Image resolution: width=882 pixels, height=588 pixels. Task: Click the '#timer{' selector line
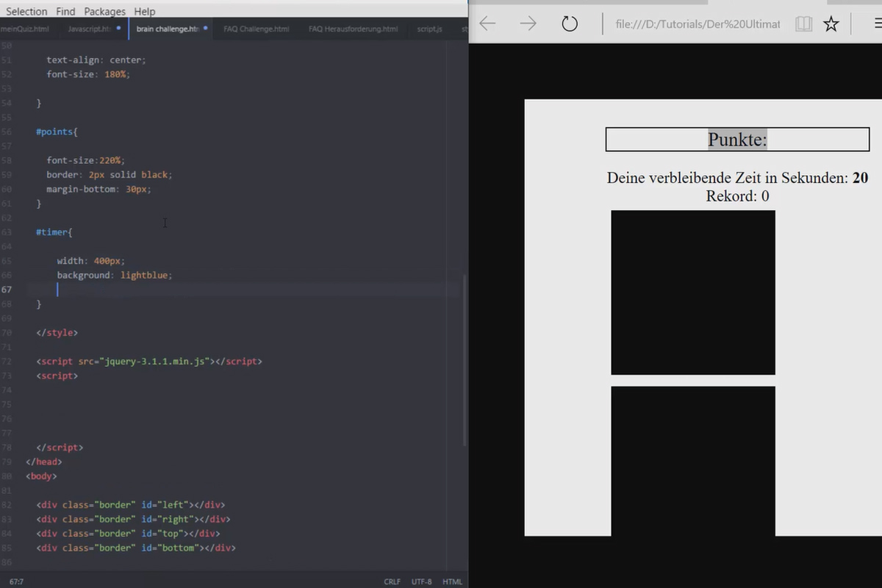54,232
